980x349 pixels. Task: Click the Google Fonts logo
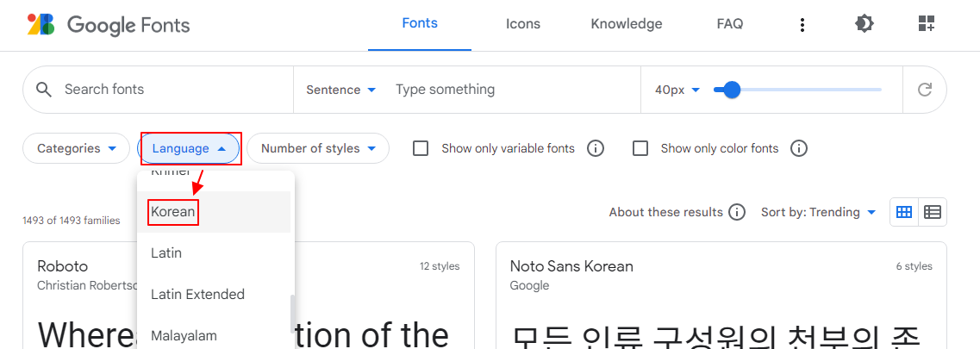point(108,25)
